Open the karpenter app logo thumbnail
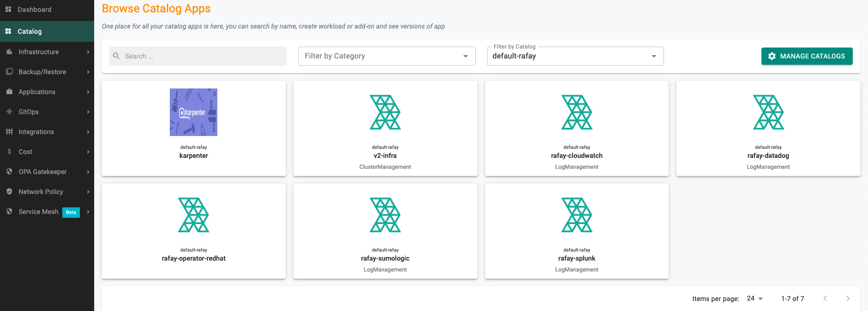This screenshot has width=868, height=311. (194, 112)
